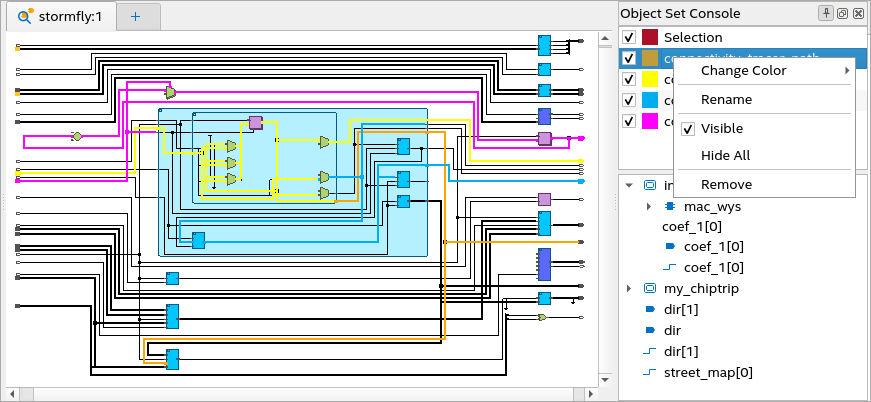Click the mac_wys chip instance icon
This screenshot has height=402, width=871.
point(670,206)
